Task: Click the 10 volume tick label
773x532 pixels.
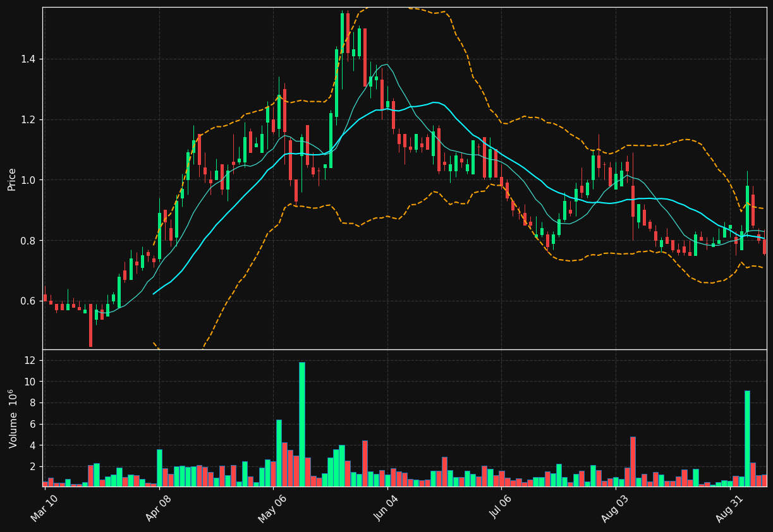Action: click(x=32, y=382)
